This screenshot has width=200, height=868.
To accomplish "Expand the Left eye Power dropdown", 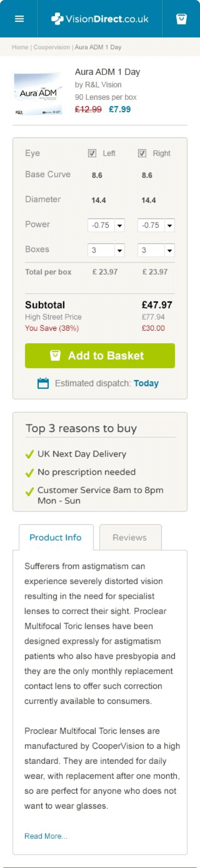I will click(x=106, y=225).
